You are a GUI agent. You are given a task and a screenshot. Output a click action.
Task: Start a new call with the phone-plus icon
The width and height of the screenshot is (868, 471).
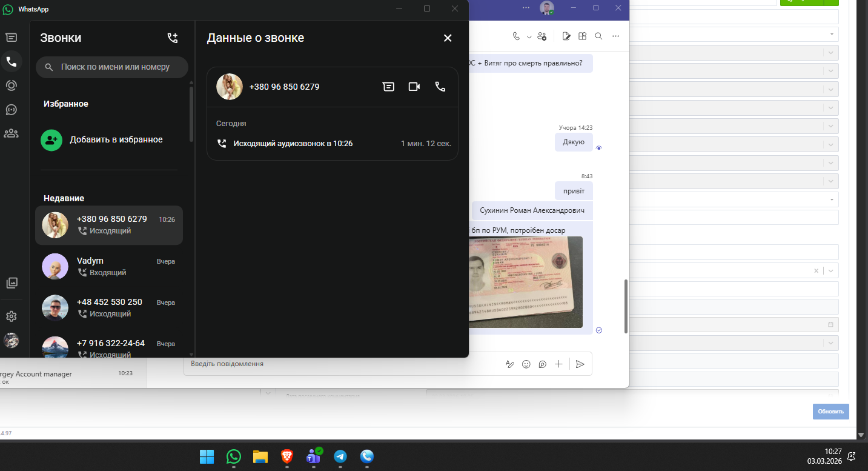tap(173, 38)
